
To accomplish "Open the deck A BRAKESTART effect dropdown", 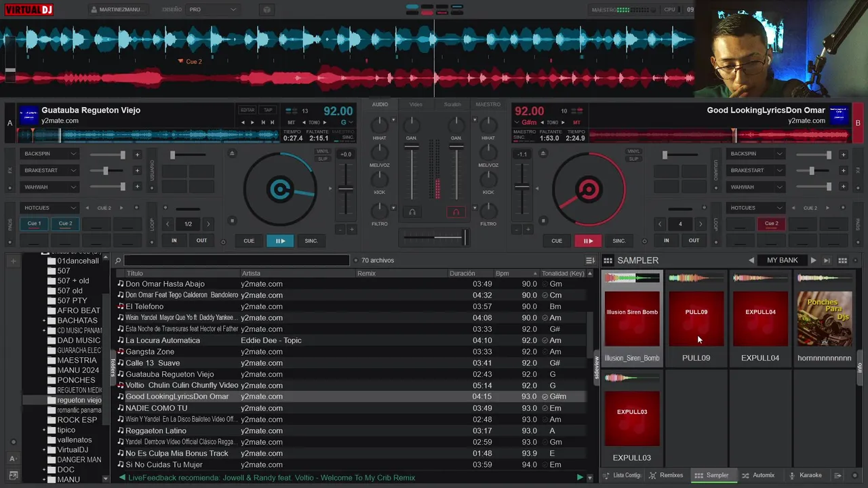I will [x=50, y=170].
